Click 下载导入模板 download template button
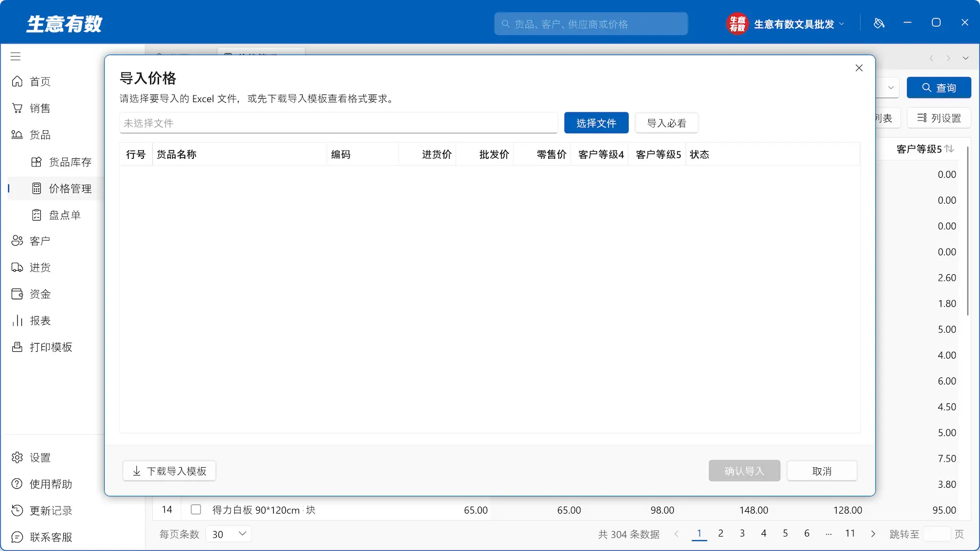Image resolution: width=980 pixels, height=551 pixels. click(x=169, y=471)
